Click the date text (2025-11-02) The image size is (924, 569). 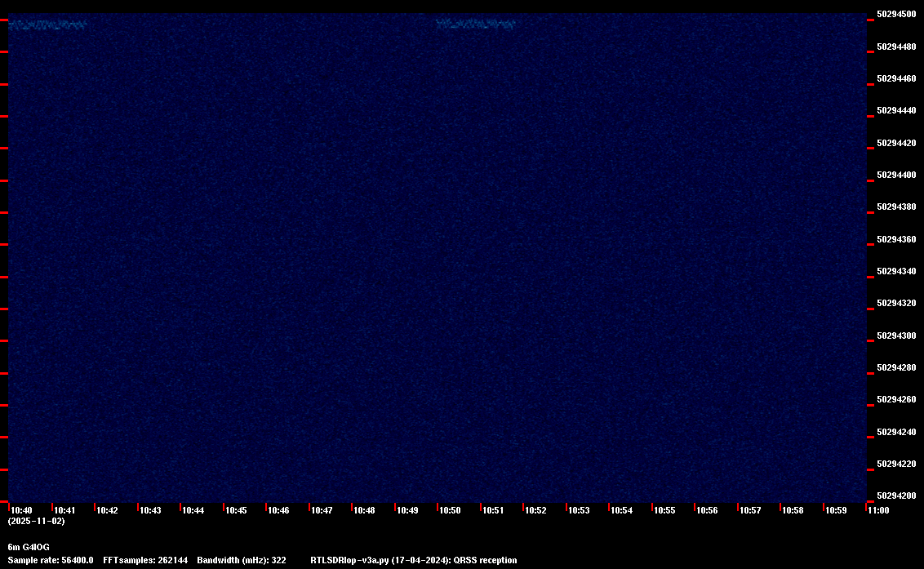[36, 521]
